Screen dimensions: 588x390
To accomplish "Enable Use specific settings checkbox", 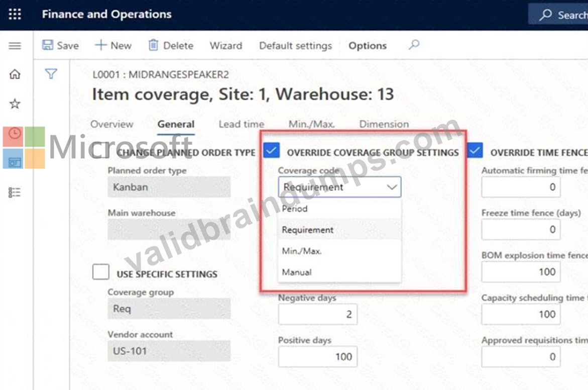I will point(101,272).
